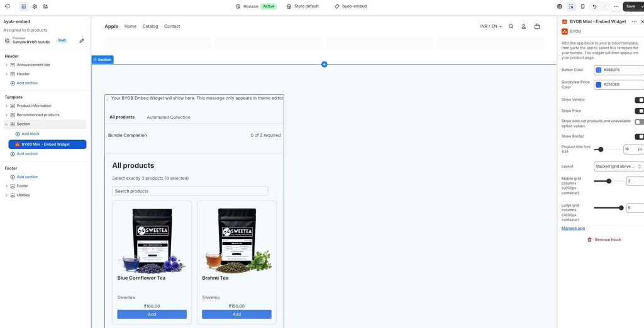Open the INR / EN currency selector
Image resolution: width=644 pixels, height=328 pixels.
491,26
